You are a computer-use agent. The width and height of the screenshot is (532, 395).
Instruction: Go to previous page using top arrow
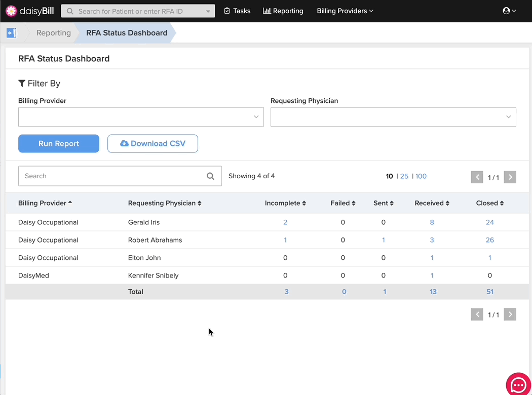477,177
